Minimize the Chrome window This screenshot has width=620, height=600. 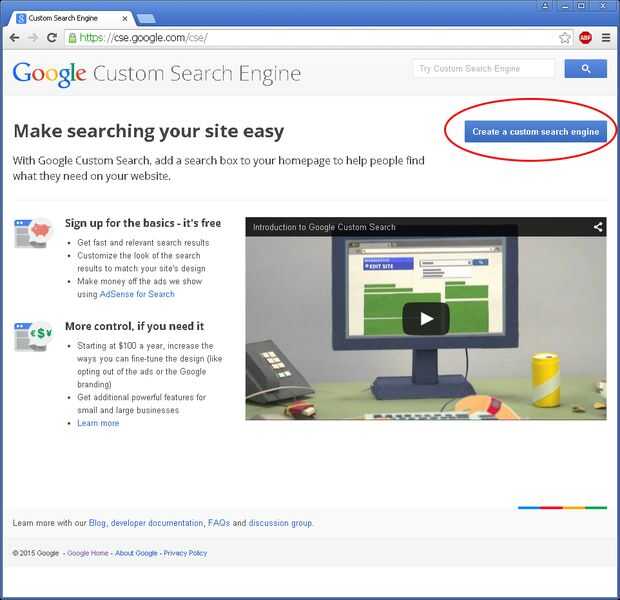[565, 6]
